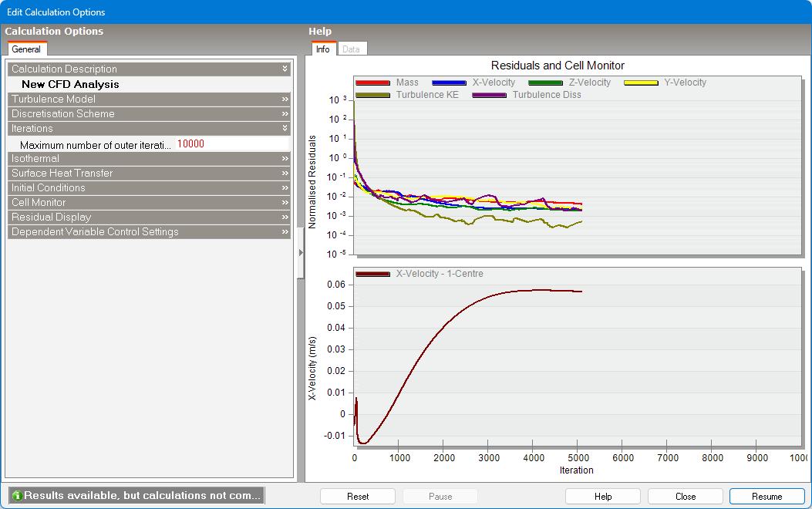Collapse the Iterations section
Viewport: 812px width, 509px height.
pos(285,129)
